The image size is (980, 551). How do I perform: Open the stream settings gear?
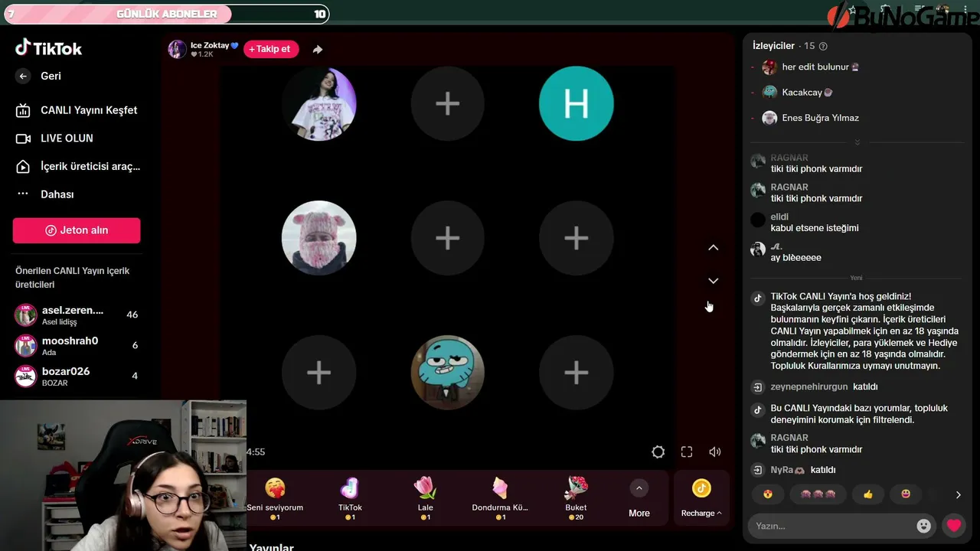click(x=658, y=452)
